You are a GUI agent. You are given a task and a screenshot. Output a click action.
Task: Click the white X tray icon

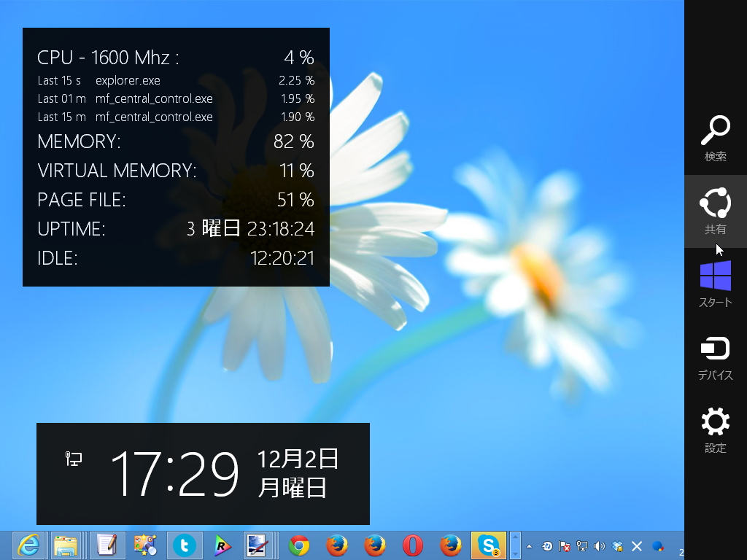(637, 546)
